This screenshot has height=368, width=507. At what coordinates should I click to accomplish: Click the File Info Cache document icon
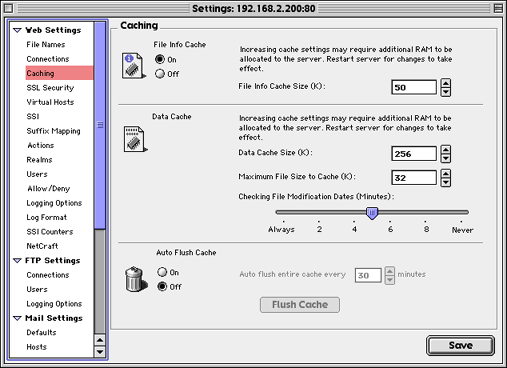point(134,66)
